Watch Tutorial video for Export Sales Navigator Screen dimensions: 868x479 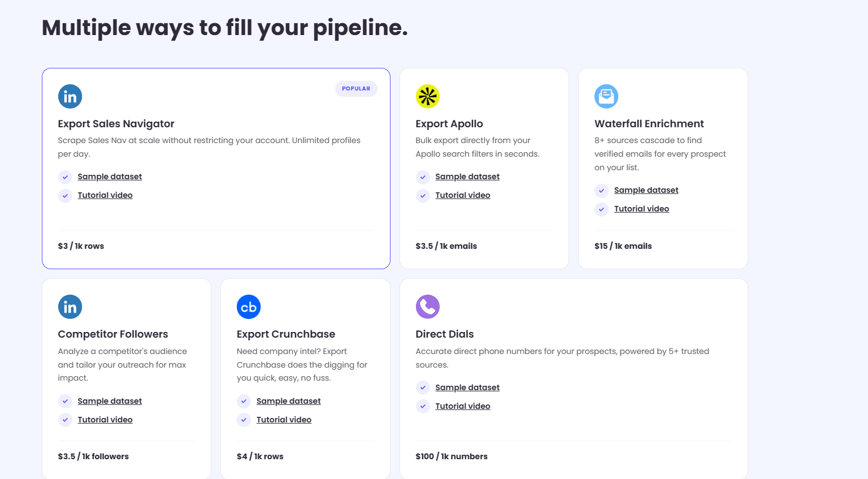coord(105,195)
